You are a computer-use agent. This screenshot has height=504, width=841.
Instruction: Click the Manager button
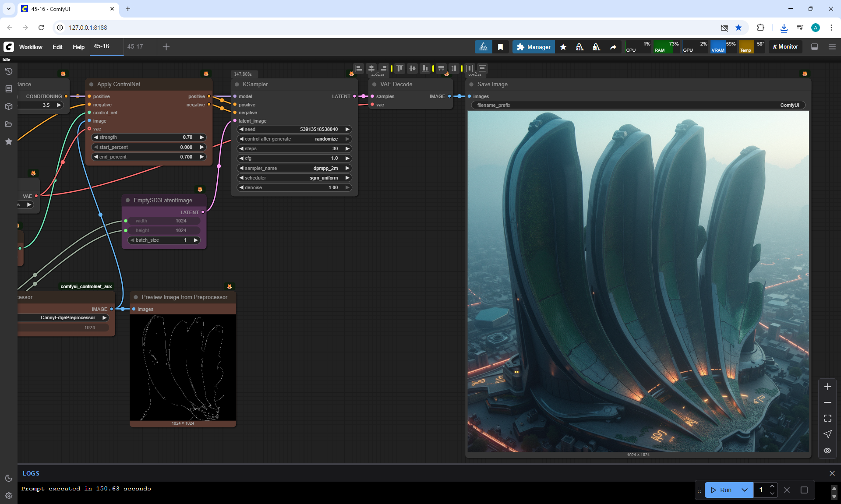pyautogui.click(x=534, y=47)
